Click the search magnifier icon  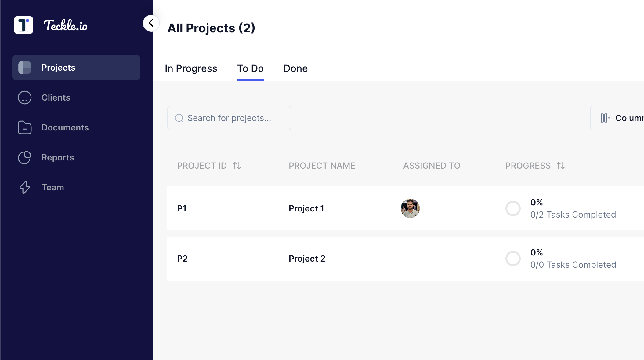[x=179, y=118]
